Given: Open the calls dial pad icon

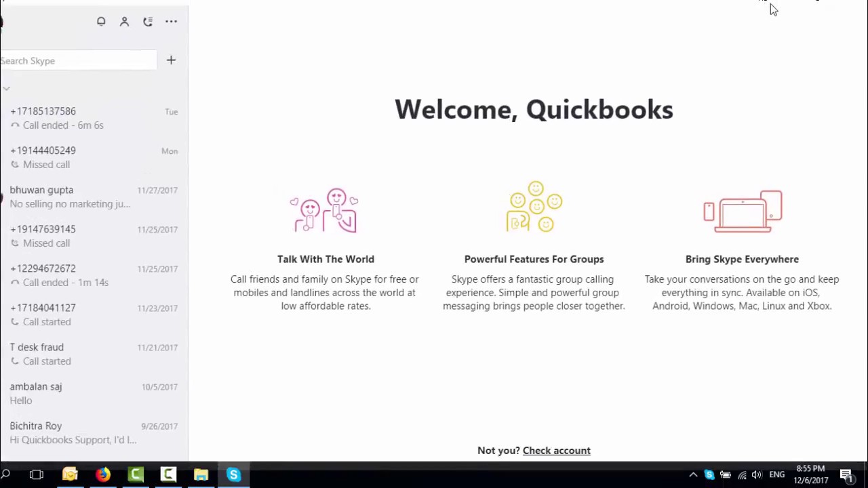Looking at the screenshot, I should pos(148,22).
